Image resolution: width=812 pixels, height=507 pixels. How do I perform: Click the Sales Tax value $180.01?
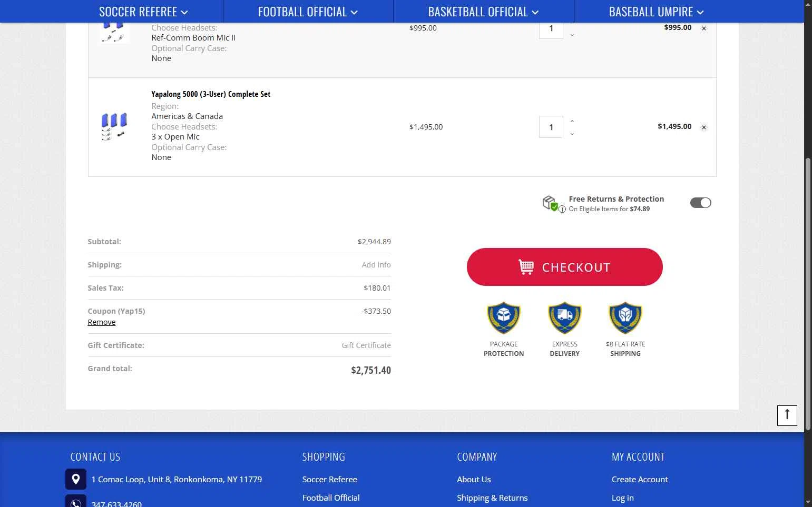[x=377, y=288]
